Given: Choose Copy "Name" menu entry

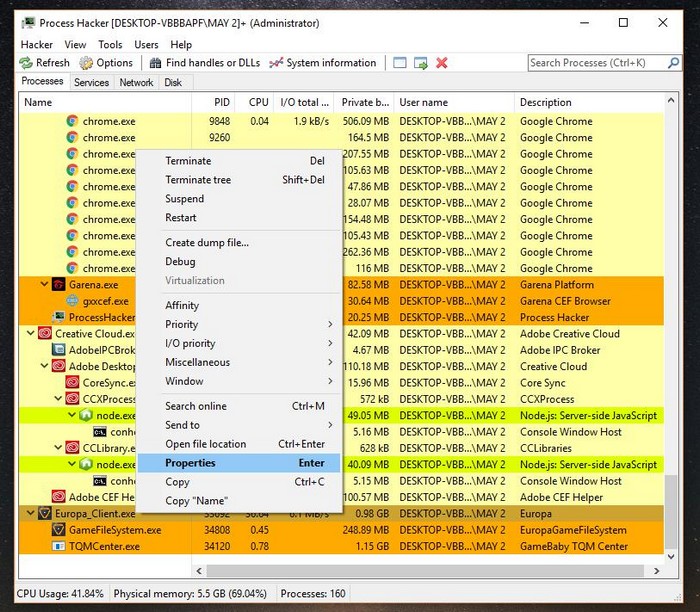Looking at the screenshot, I should [x=239, y=501].
